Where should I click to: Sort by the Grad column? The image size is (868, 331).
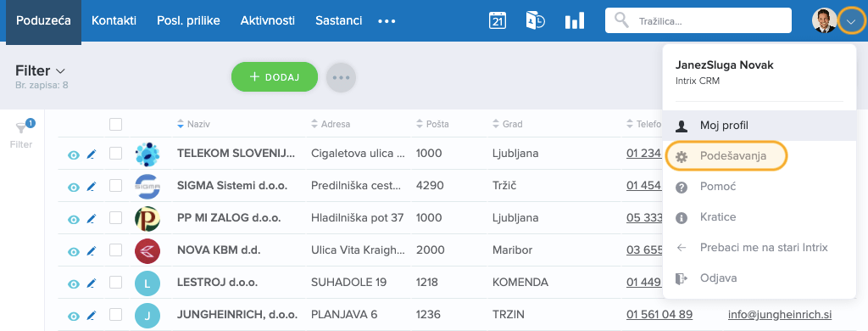[507, 124]
